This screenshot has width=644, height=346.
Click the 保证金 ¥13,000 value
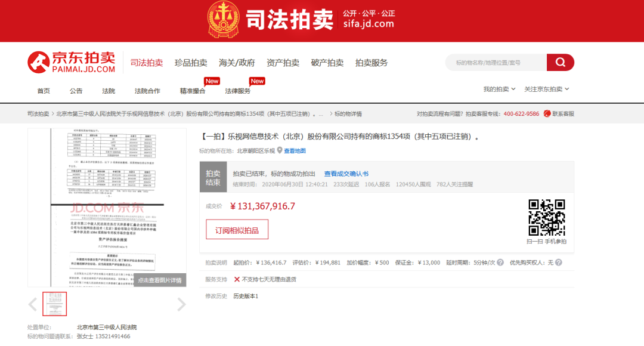429,262
